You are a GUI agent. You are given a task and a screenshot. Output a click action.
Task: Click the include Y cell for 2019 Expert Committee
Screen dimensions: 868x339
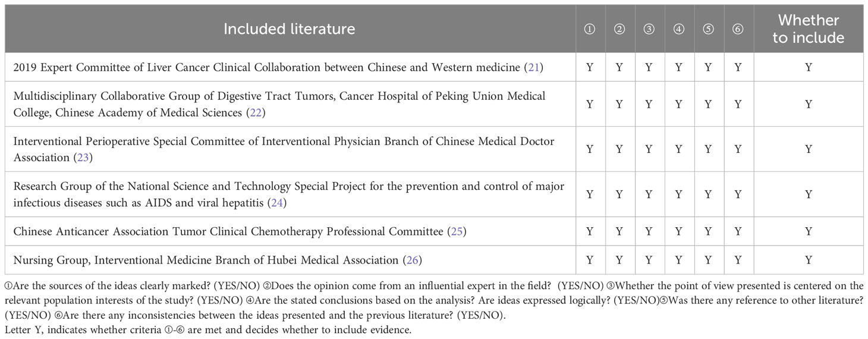(809, 67)
